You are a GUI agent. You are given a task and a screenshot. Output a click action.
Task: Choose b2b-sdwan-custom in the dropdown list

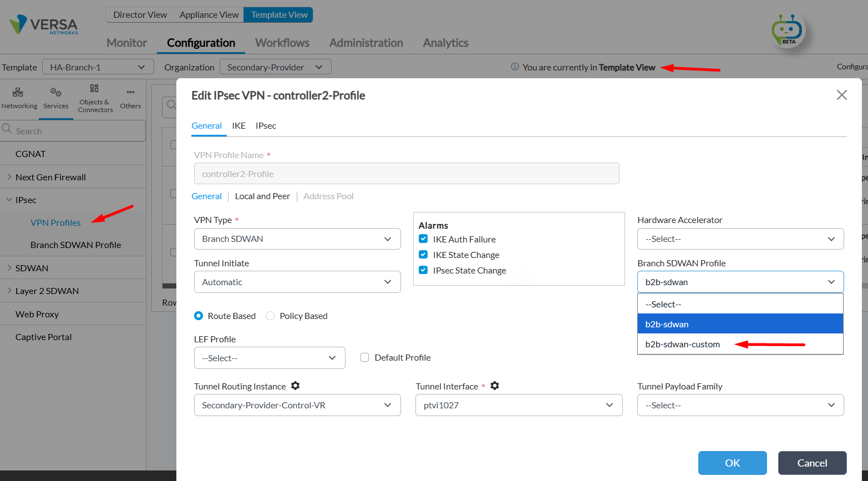(740, 344)
